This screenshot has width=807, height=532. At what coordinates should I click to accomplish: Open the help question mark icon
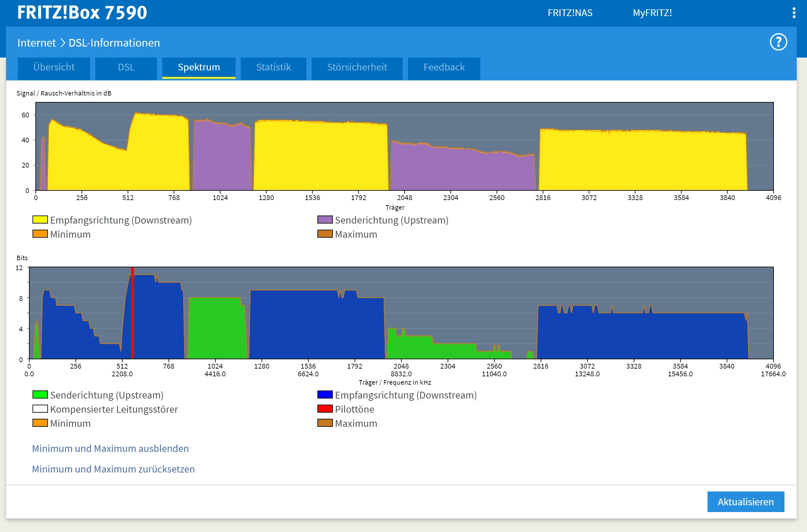click(778, 42)
